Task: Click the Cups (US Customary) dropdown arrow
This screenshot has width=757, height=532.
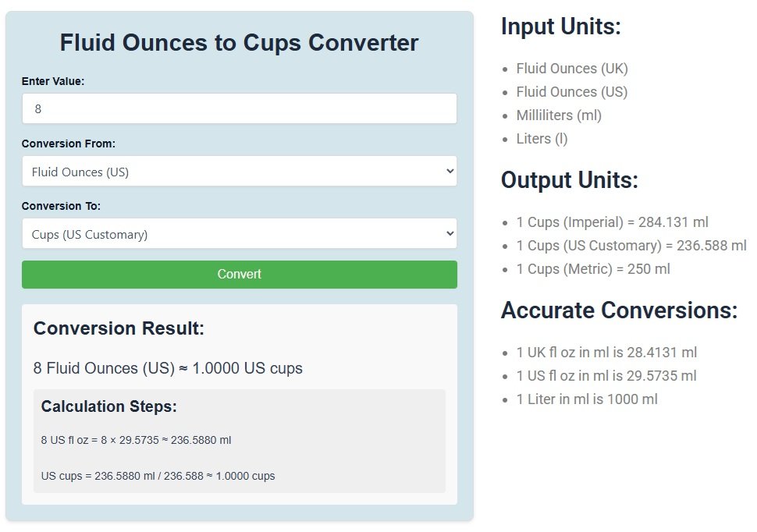Action: point(449,233)
